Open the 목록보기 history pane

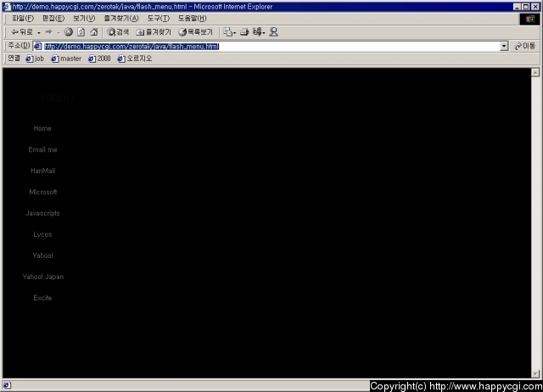tap(195, 32)
